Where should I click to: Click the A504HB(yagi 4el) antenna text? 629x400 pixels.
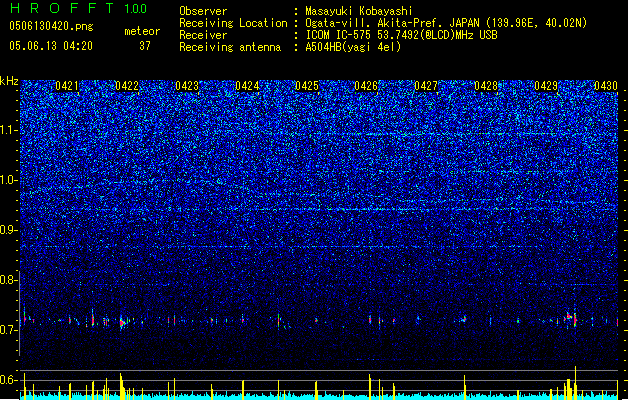click(x=353, y=47)
